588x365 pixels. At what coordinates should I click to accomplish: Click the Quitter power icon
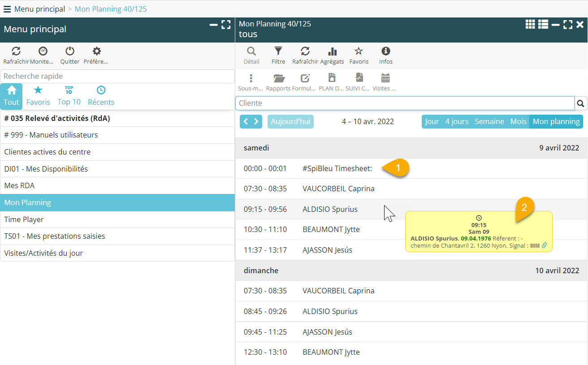tap(70, 52)
